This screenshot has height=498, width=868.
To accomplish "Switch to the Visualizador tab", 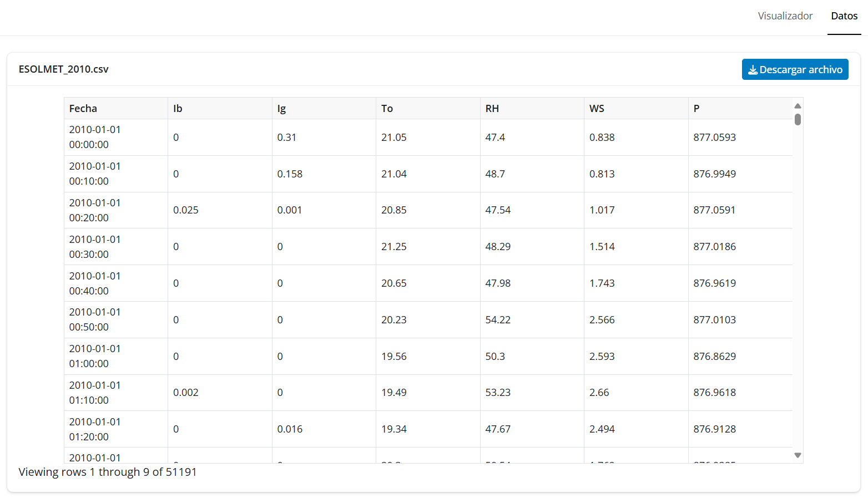I will pos(785,16).
